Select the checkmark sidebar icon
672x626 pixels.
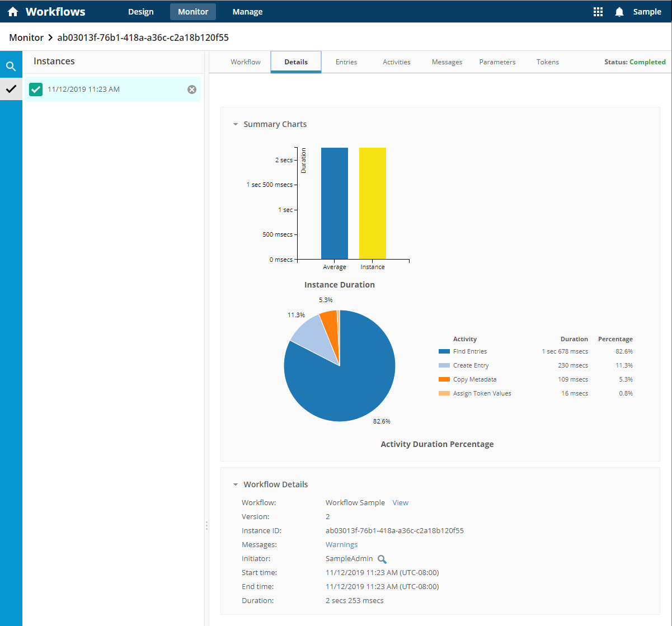11,88
